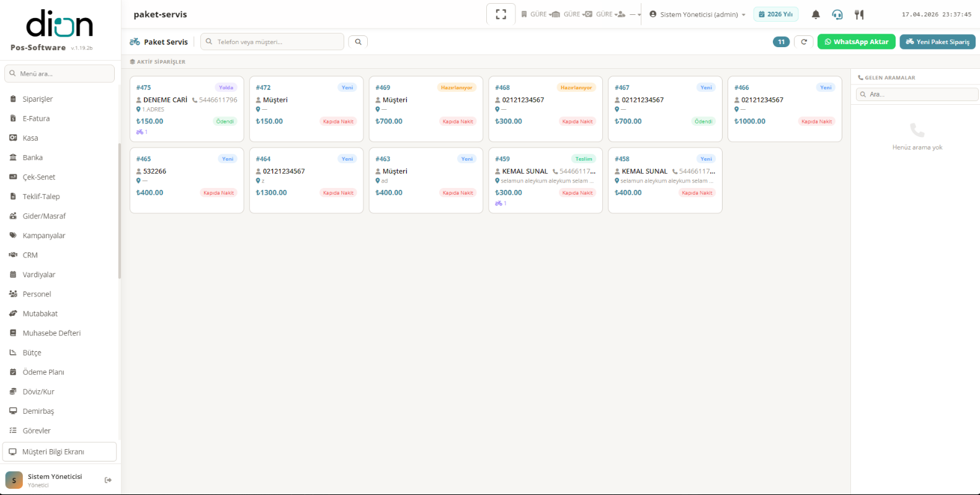Click the Ara field in Gelen Aramalar

click(917, 94)
